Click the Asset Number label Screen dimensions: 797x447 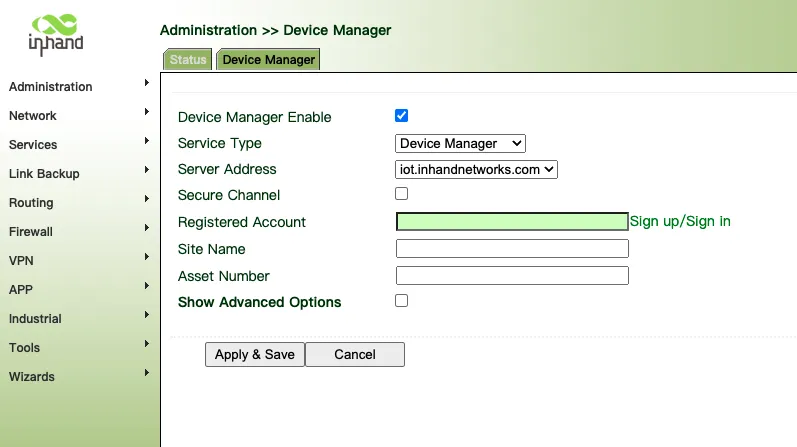click(x=224, y=276)
